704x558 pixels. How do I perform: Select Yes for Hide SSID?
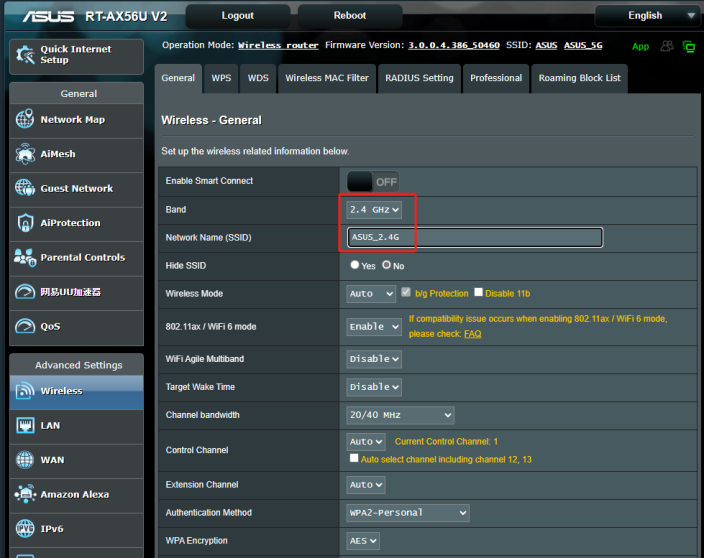coord(355,265)
